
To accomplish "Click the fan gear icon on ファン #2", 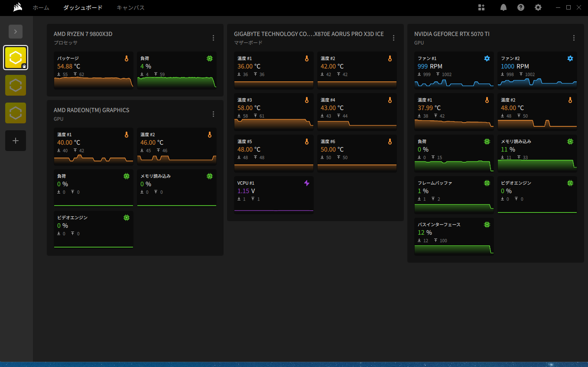I will 570,58.
